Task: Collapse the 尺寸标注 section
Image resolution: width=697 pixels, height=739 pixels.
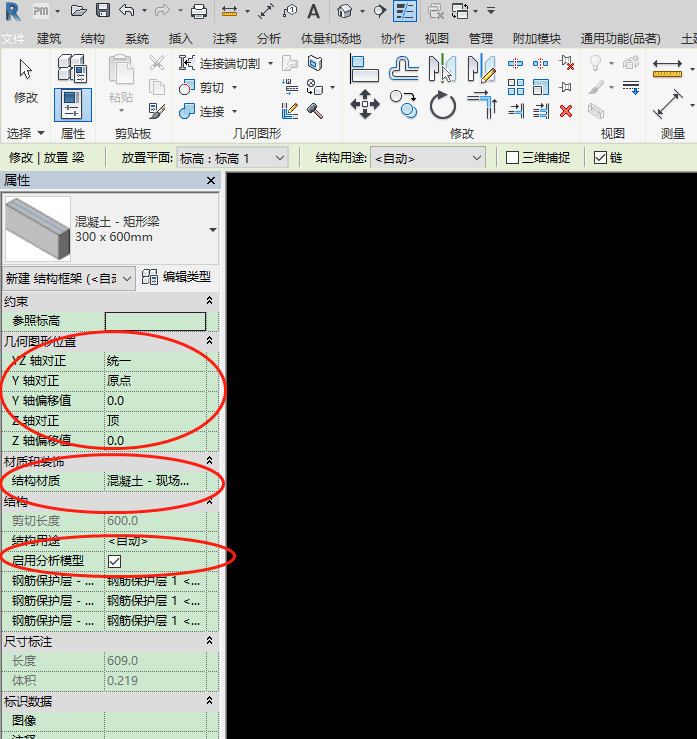Action: pyautogui.click(x=209, y=640)
